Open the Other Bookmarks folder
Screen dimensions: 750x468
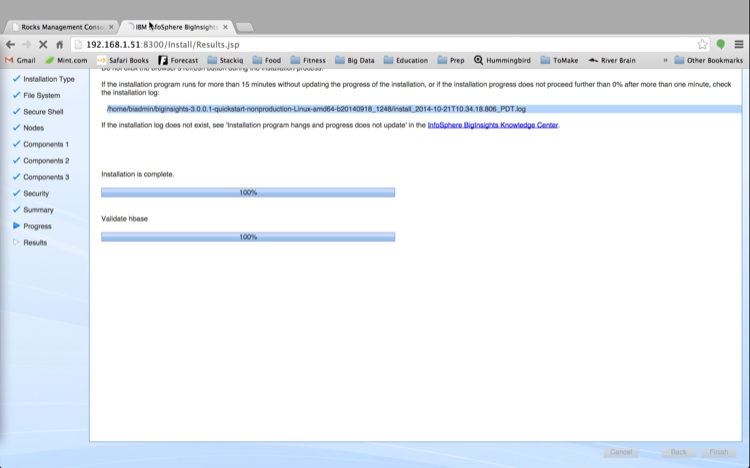pos(708,60)
